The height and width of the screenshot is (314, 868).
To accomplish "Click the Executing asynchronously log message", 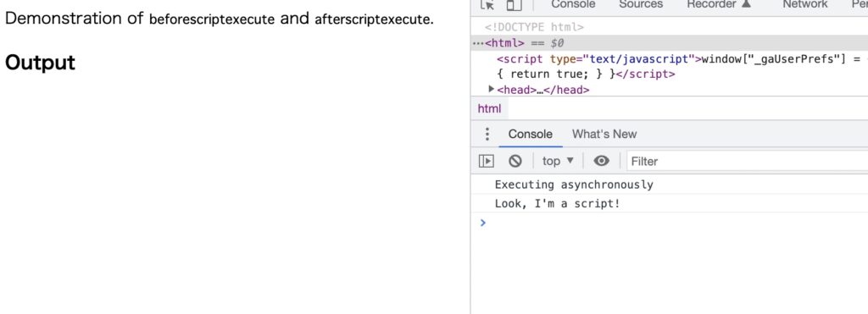I will (x=574, y=185).
